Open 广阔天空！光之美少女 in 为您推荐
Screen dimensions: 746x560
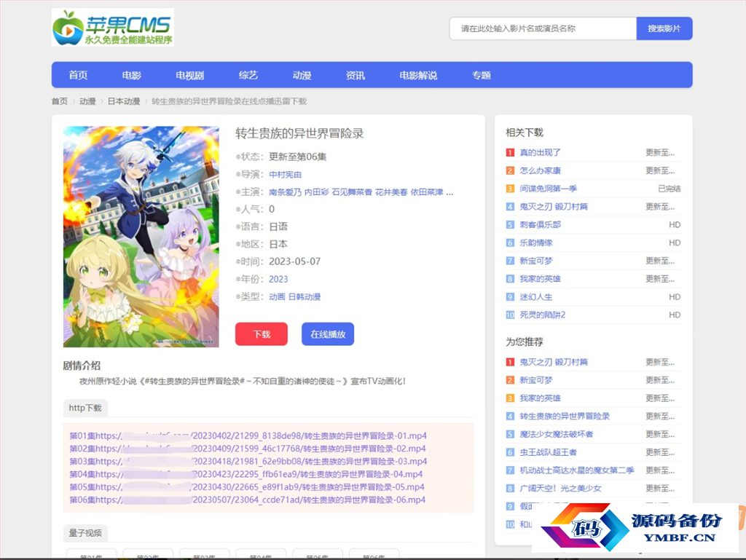560,489
